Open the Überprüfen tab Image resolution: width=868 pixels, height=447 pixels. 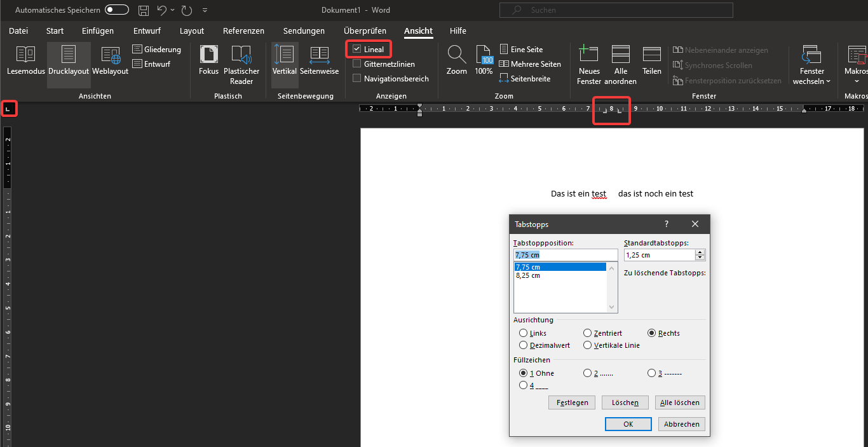click(365, 31)
